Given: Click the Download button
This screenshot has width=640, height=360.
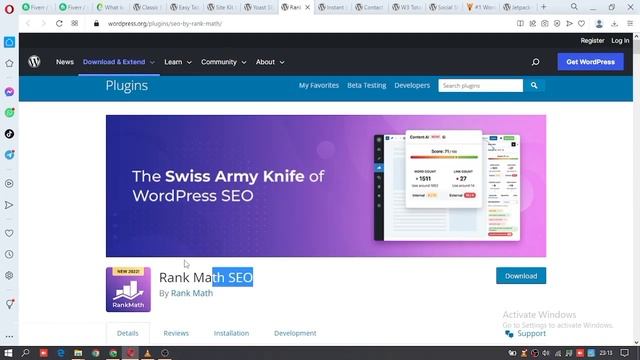Looking at the screenshot, I should click(521, 276).
